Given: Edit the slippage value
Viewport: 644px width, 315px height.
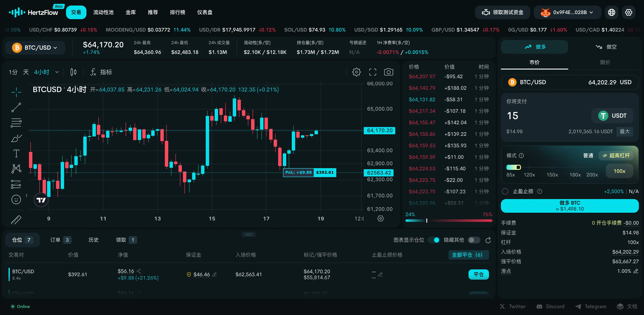Looking at the screenshot, I should [x=636, y=271].
